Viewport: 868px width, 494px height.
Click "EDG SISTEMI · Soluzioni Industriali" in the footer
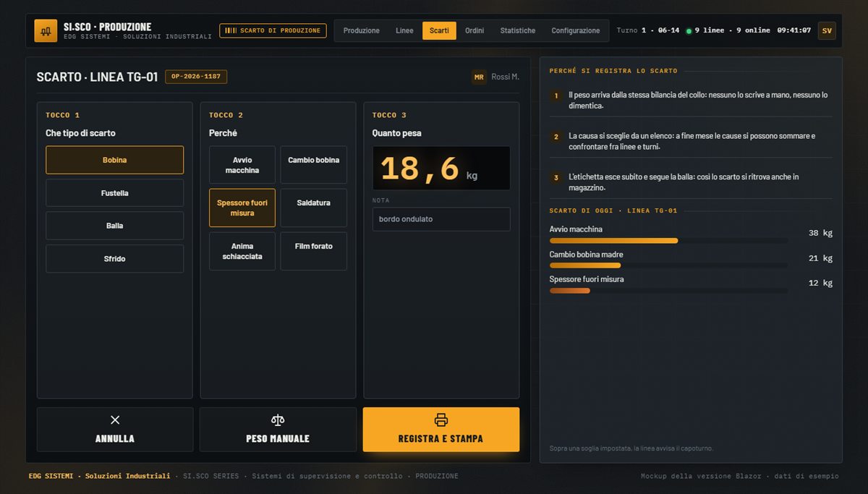click(100, 476)
